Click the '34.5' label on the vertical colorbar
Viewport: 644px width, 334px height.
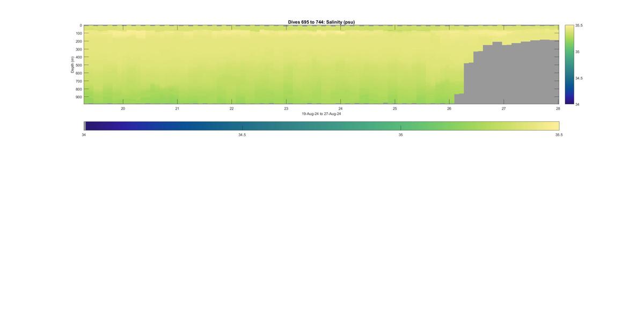pyautogui.click(x=579, y=78)
